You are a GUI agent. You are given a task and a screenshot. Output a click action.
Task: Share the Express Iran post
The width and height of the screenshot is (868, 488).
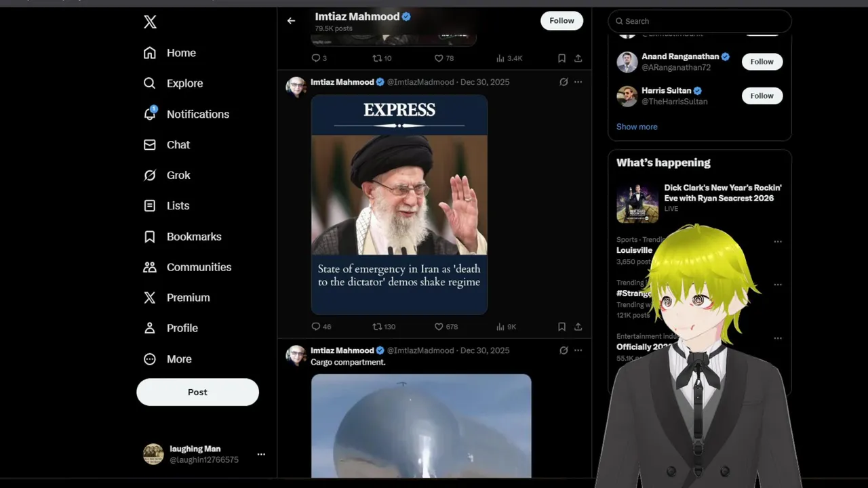578,327
